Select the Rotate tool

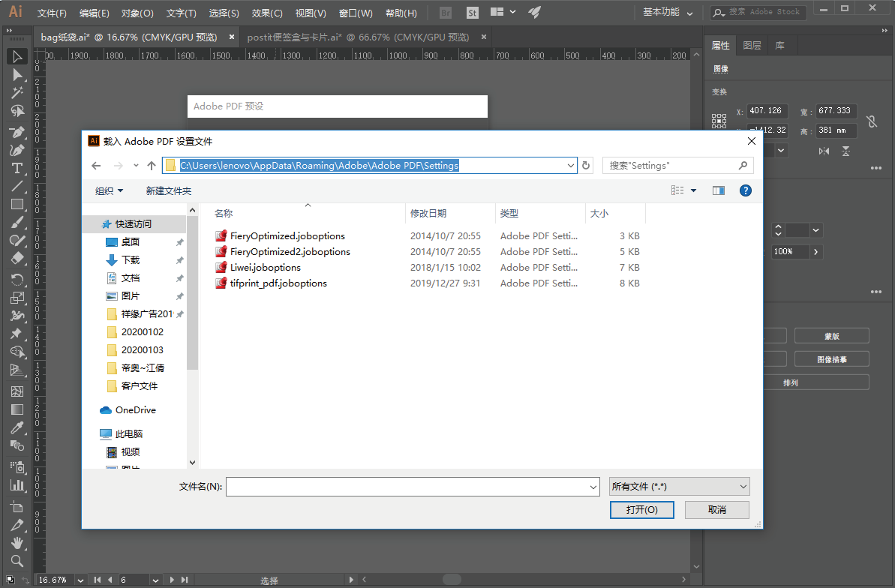[x=17, y=280]
